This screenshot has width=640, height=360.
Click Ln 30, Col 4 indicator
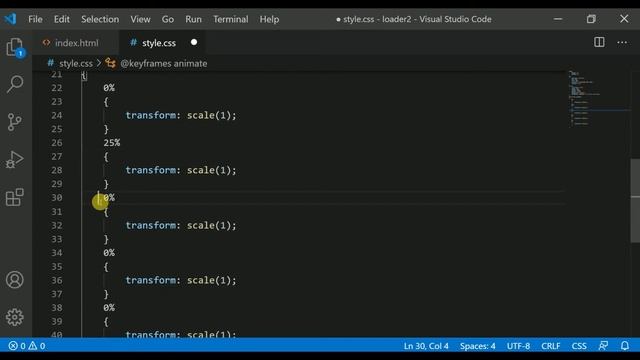(426, 346)
